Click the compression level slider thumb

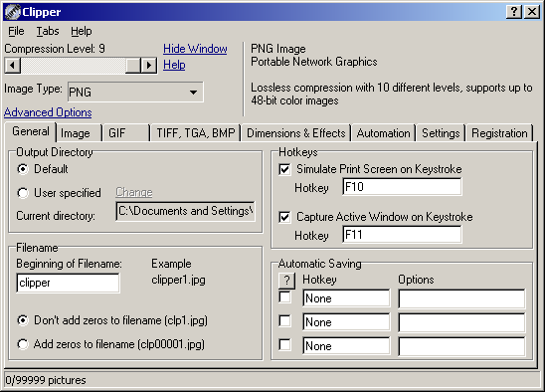(x=133, y=65)
